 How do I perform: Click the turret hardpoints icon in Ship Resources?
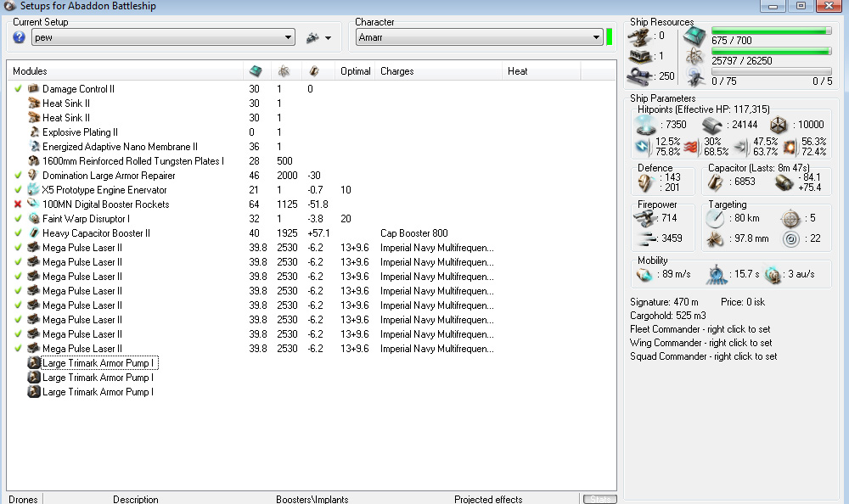pyautogui.click(x=640, y=36)
